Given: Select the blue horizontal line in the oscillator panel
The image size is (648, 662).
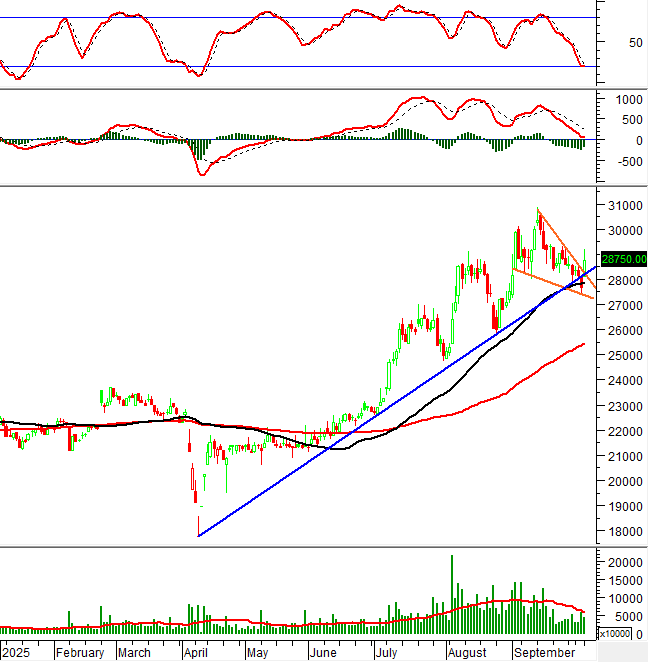Looking at the screenshot, I should pyautogui.click(x=300, y=67).
